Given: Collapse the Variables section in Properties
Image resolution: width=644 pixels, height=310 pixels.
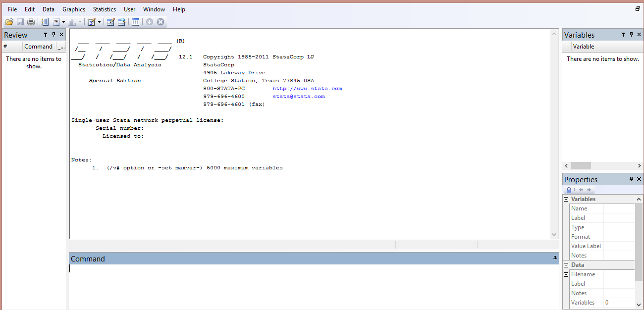Looking at the screenshot, I should pos(566,199).
